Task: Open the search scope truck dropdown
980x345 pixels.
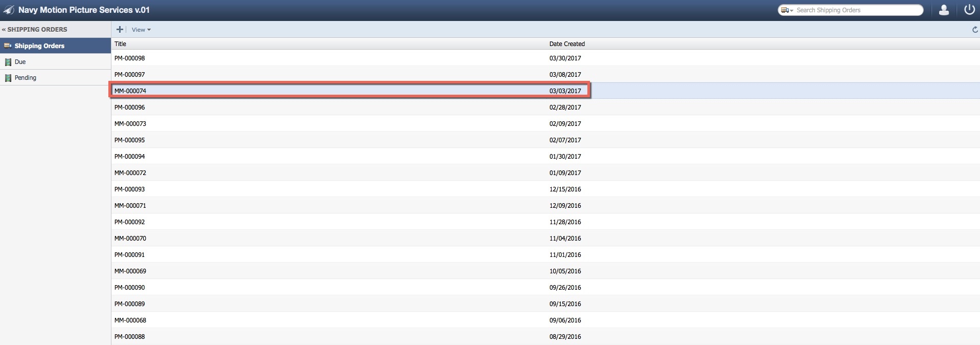Action: click(787, 10)
